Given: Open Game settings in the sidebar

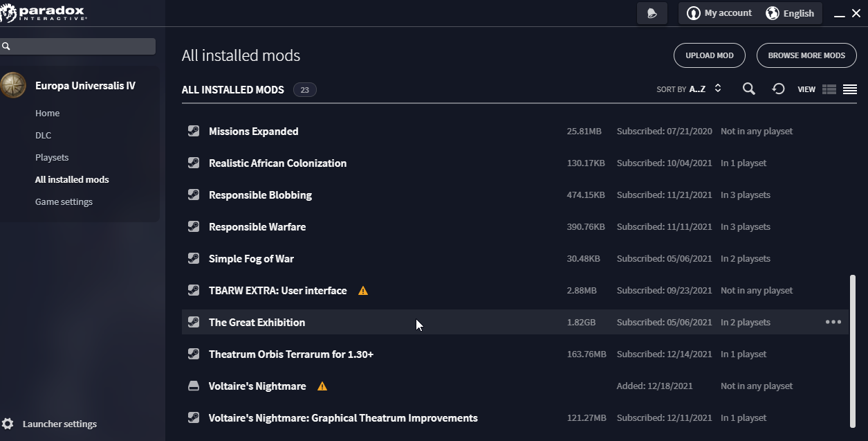Looking at the screenshot, I should (x=64, y=201).
